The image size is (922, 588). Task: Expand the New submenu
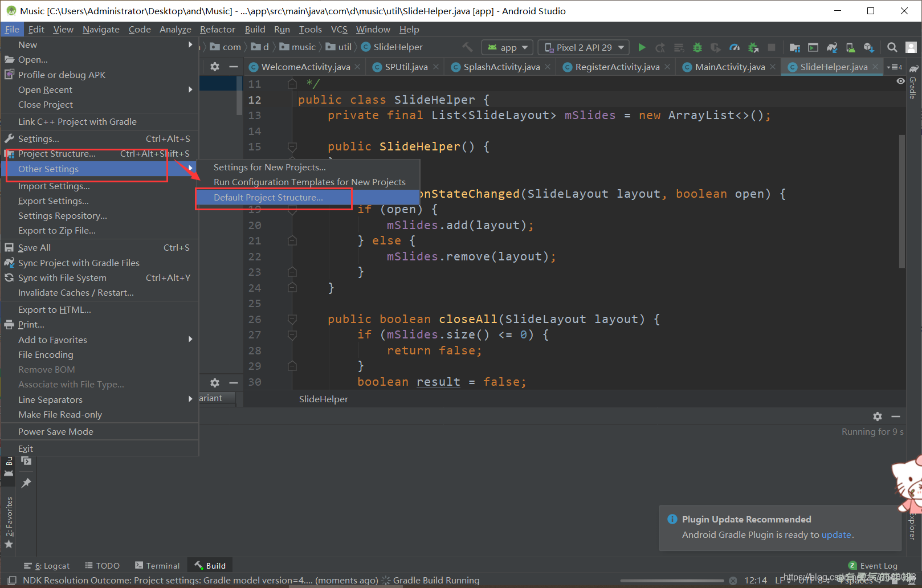click(100, 44)
